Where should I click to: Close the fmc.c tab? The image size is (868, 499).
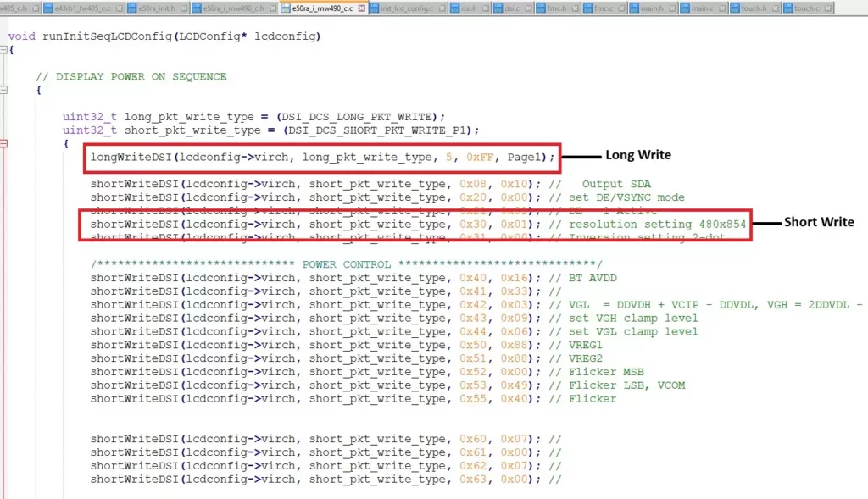[623, 8]
